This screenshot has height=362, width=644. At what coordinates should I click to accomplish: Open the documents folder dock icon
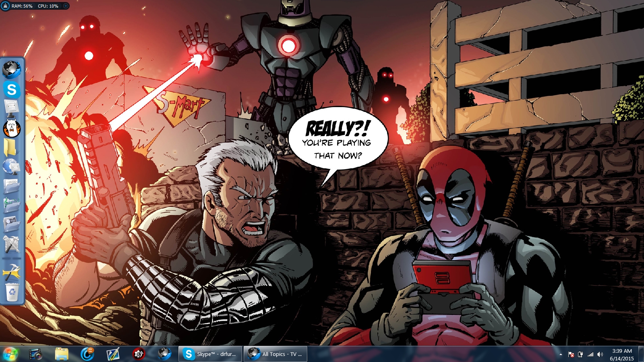click(x=12, y=186)
